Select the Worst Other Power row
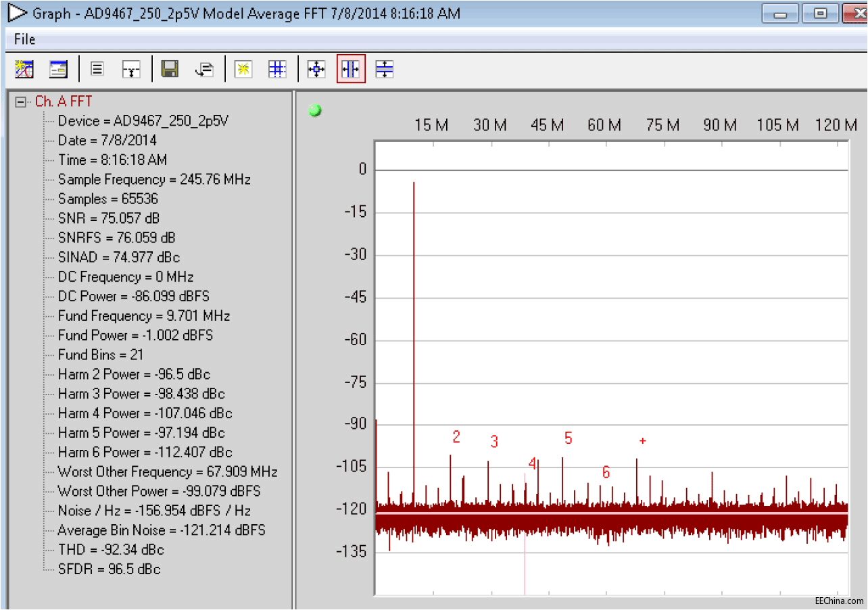868x610 pixels. pos(159,491)
